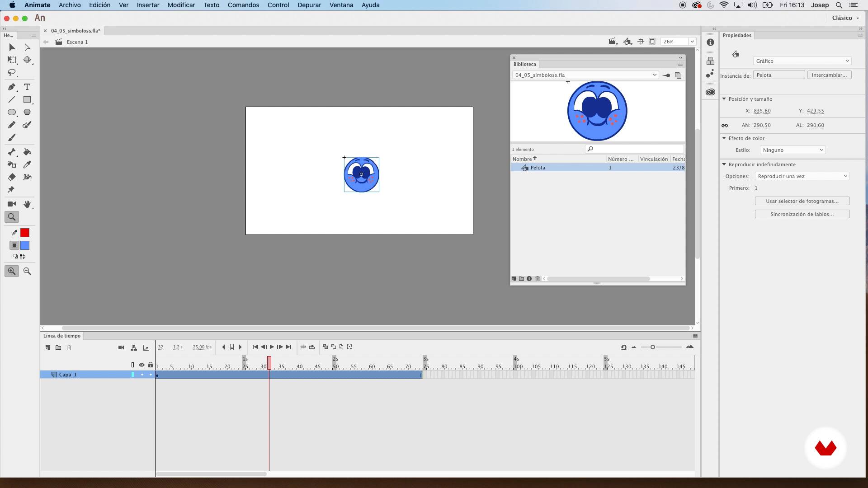
Task: Select the Hand tool
Action: click(x=27, y=204)
